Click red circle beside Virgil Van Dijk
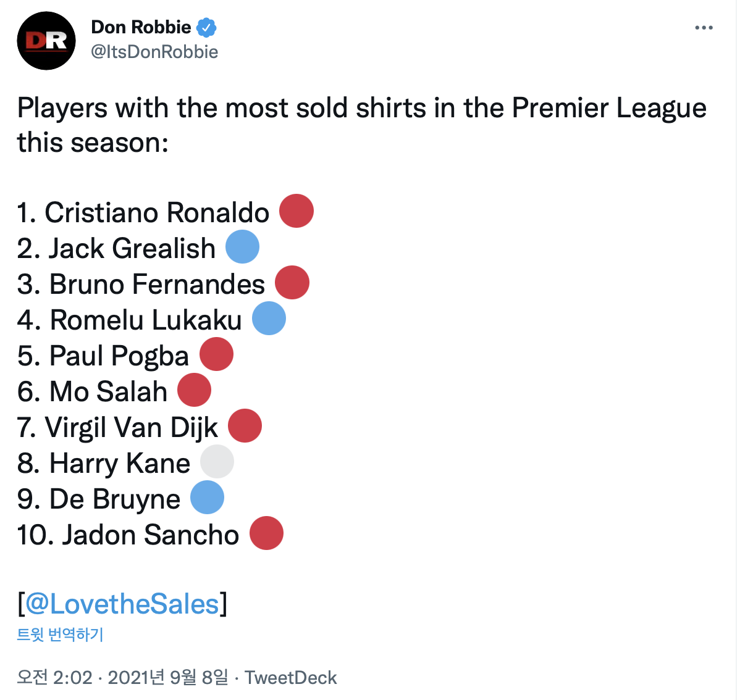740x700 pixels. (x=245, y=426)
